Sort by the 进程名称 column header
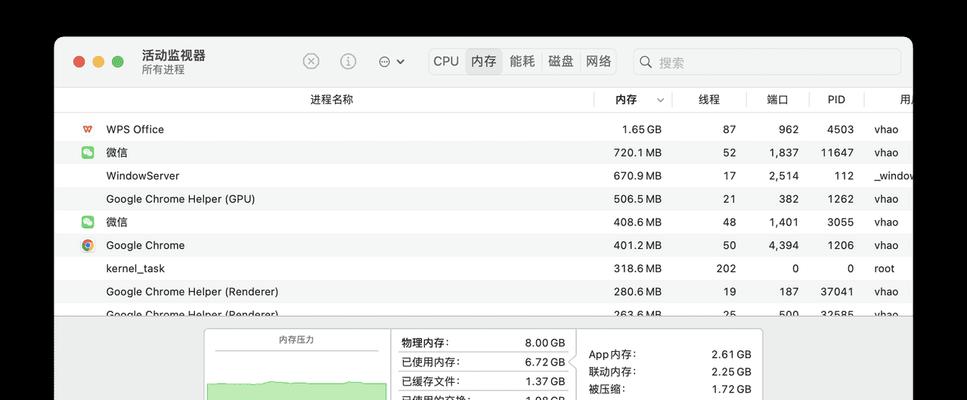The image size is (967, 400). (x=331, y=100)
